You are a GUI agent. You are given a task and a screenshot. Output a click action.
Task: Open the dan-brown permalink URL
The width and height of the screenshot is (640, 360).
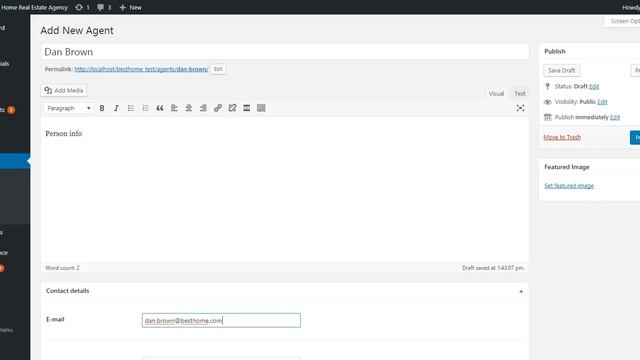point(141,69)
